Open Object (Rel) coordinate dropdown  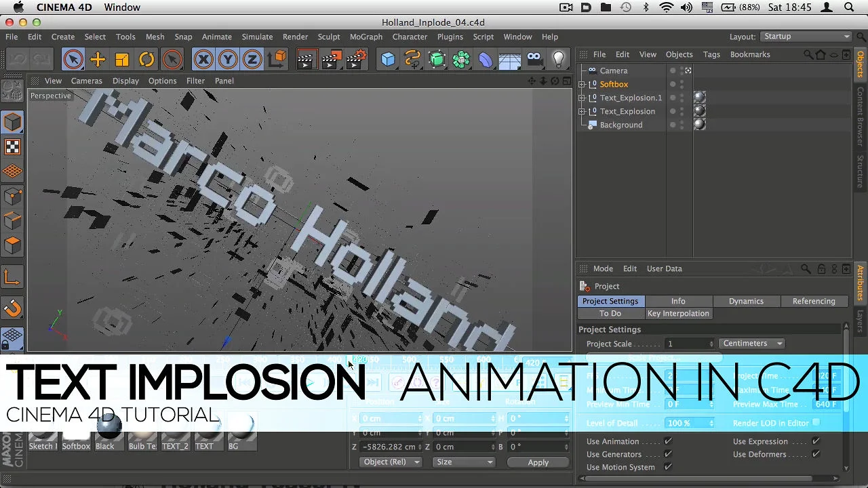[391, 462]
